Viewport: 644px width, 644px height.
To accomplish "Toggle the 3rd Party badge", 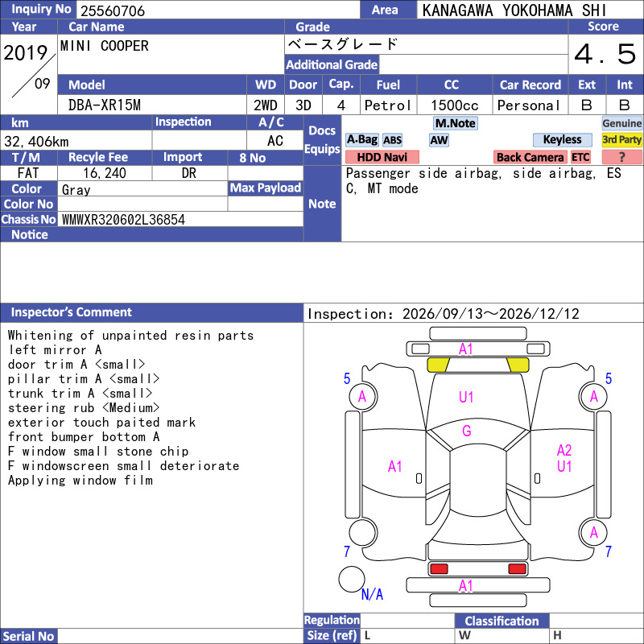I will pos(621,140).
